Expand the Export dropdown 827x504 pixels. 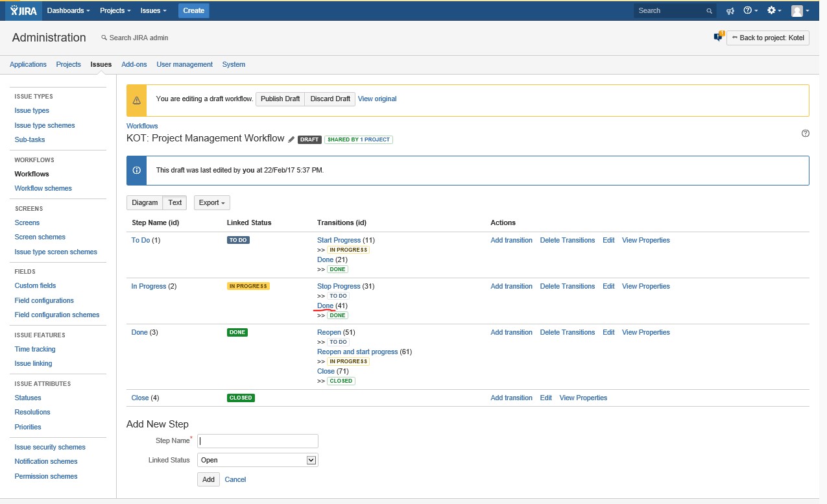coord(212,202)
